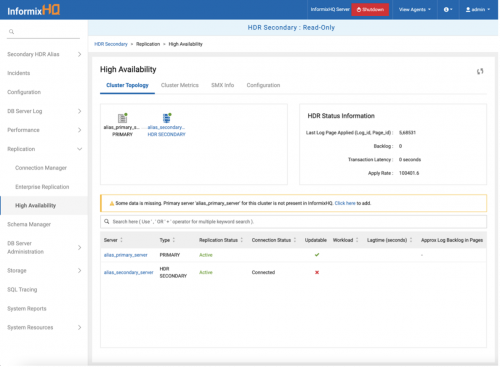Open the info help icon menu
Screen dimensions: 500x367
coord(448,10)
